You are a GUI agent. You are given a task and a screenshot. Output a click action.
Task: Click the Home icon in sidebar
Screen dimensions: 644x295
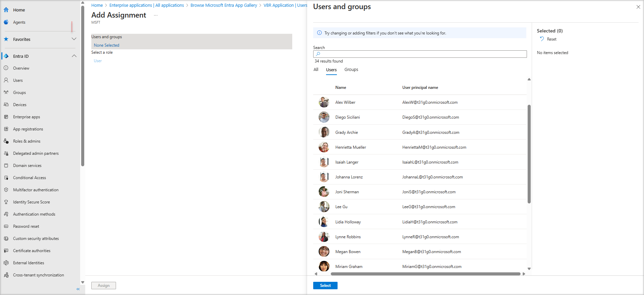coord(6,10)
